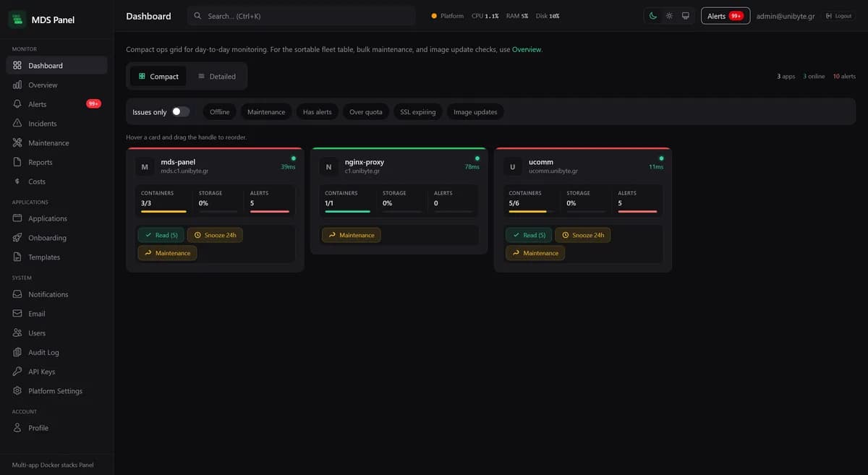The image size is (868, 475).
Task: Select the Compact view tab
Action: (x=158, y=76)
